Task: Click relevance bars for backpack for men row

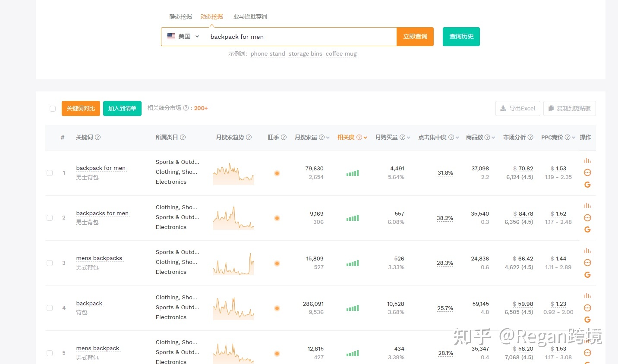Action: pos(353,173)
